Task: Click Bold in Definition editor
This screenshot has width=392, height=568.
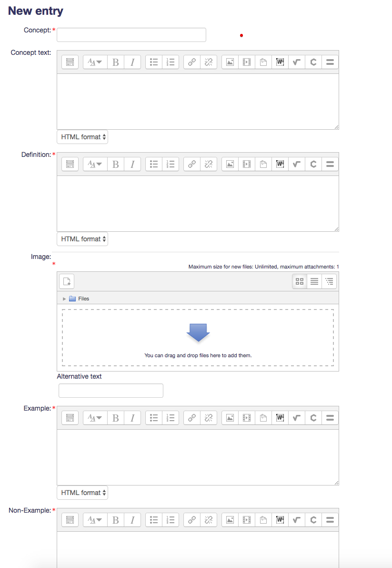Action: (x=116, y=164)
